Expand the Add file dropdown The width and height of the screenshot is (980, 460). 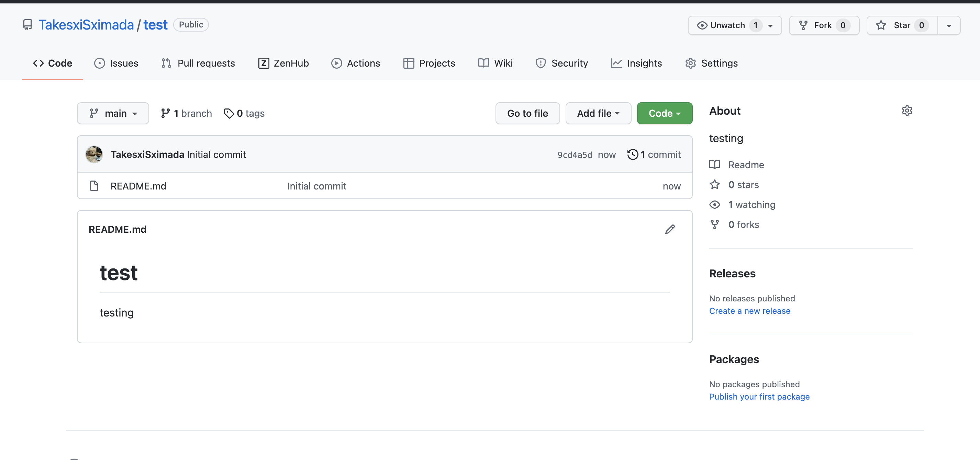tap(598, 113)
